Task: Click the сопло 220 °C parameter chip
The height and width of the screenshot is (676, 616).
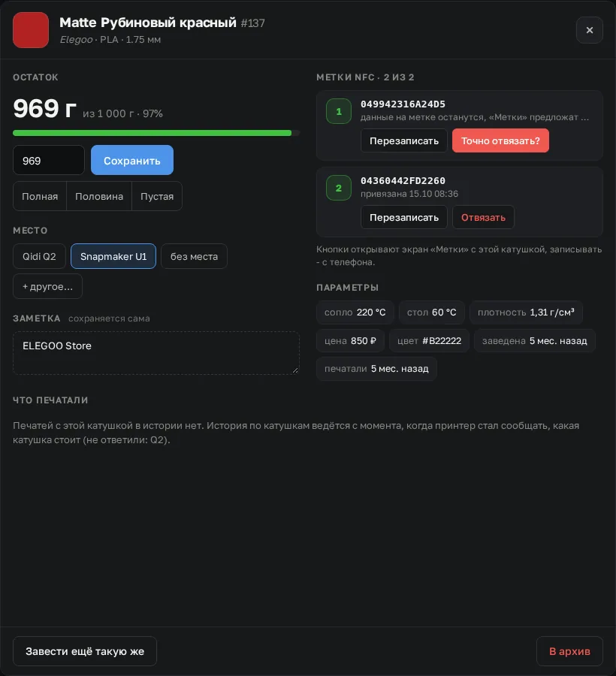Action: click(x=355, y=312)
